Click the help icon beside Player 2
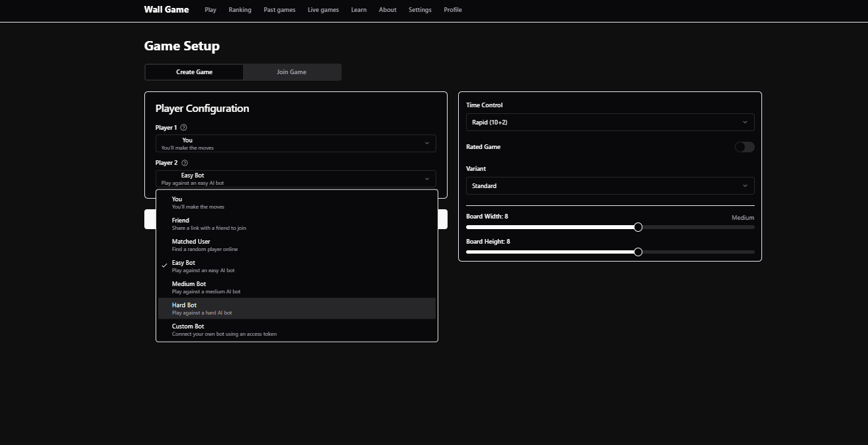 pyautogui.click(x=185, y=163)
